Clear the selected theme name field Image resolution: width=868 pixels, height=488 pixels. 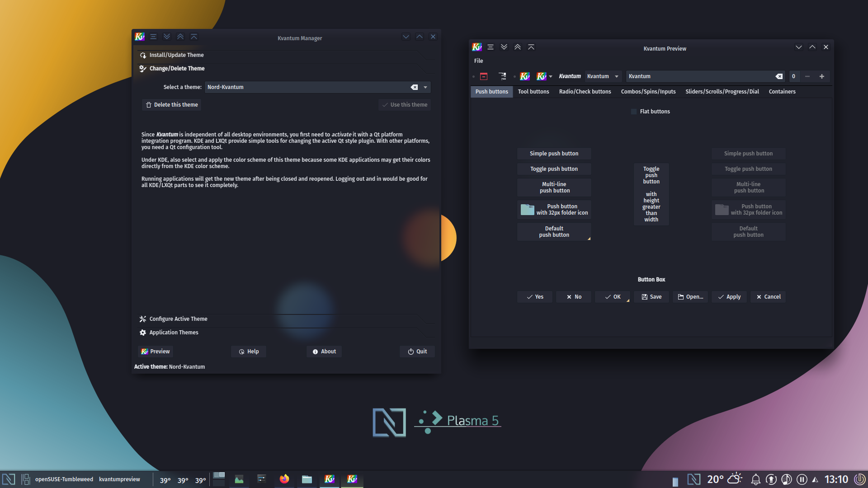(414, 87)
